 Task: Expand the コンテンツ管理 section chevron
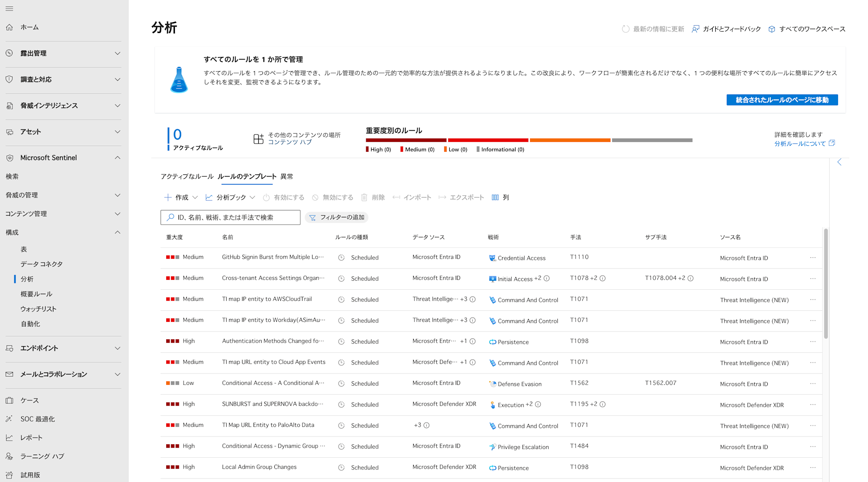(118, 214)
